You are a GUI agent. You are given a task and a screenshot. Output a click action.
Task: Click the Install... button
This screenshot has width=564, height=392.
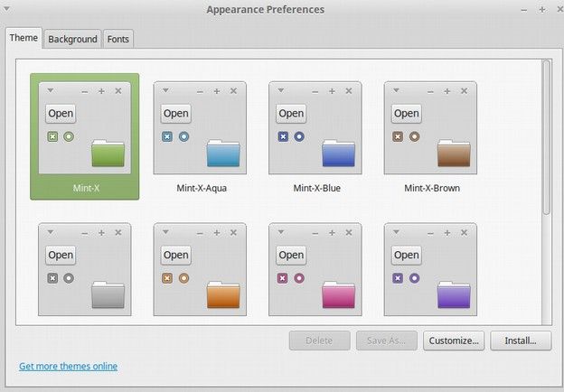(521, 341)
